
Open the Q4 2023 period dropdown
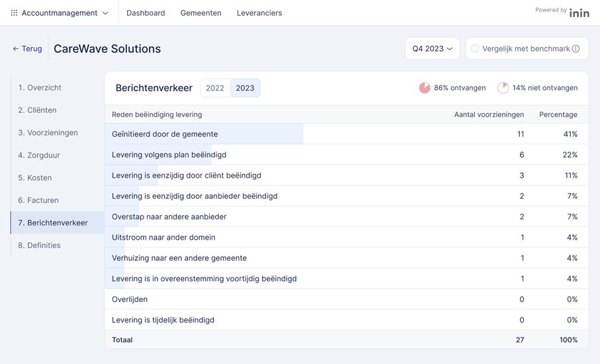pos(432,49)
